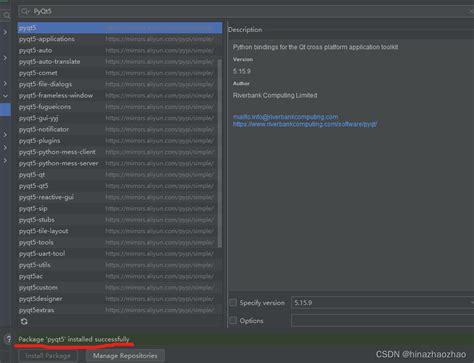Expand the topmost sidebar tree arrow
Viewport: 474px width, 363px height.
pyautogui.click(x=5, y=32)
